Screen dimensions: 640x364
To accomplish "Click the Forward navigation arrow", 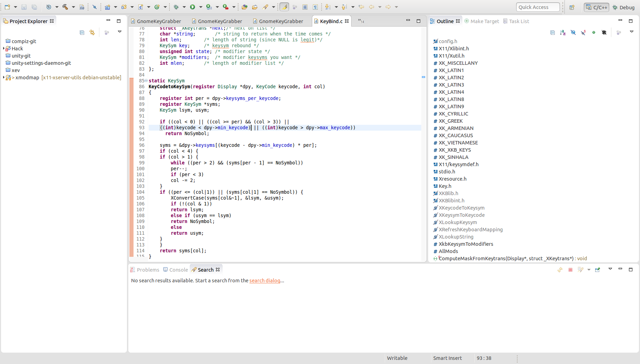I will pos(388,7).
